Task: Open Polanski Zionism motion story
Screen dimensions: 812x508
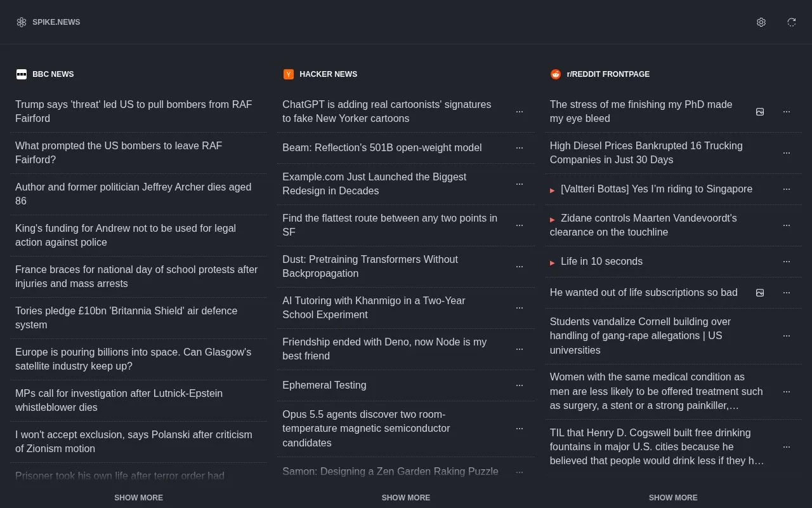Action: (x=138, y=442)
